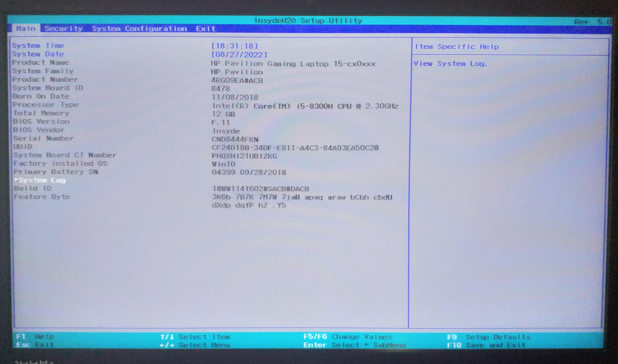This screenshot has height=364, width=618.
Task: Click the Esc Exit hint
Action: point(35,345)
